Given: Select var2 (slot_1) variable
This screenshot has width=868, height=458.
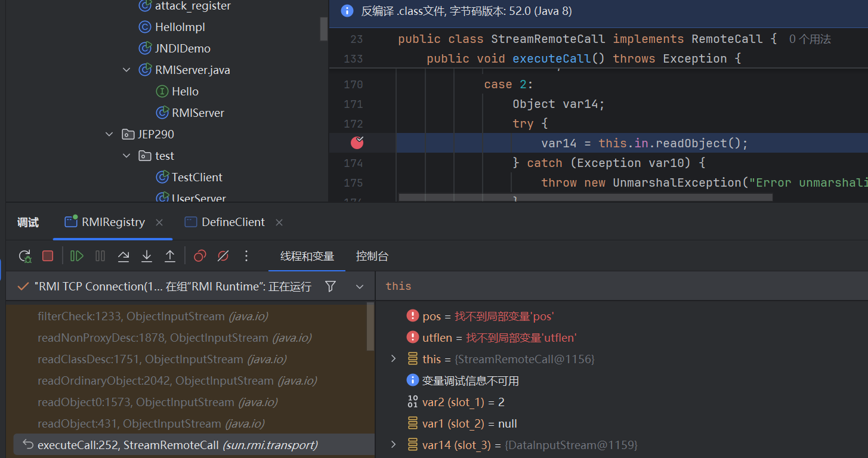Looking at the screenshot, I should (x=456, y=402).
